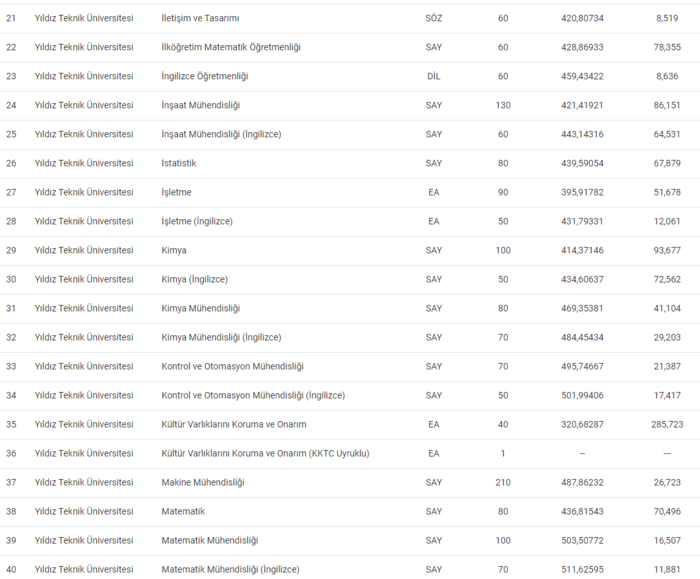The height and width of the screenshot is (579, 700).
Task: Select the Makine Mühendisliği program
Action: (x=203, y=483)
